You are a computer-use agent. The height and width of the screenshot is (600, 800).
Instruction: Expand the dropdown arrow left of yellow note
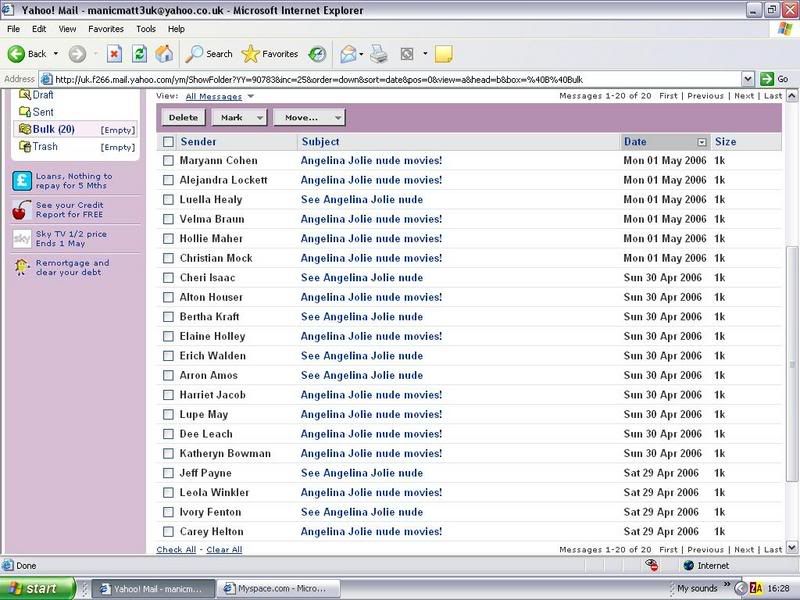point(424,54)
